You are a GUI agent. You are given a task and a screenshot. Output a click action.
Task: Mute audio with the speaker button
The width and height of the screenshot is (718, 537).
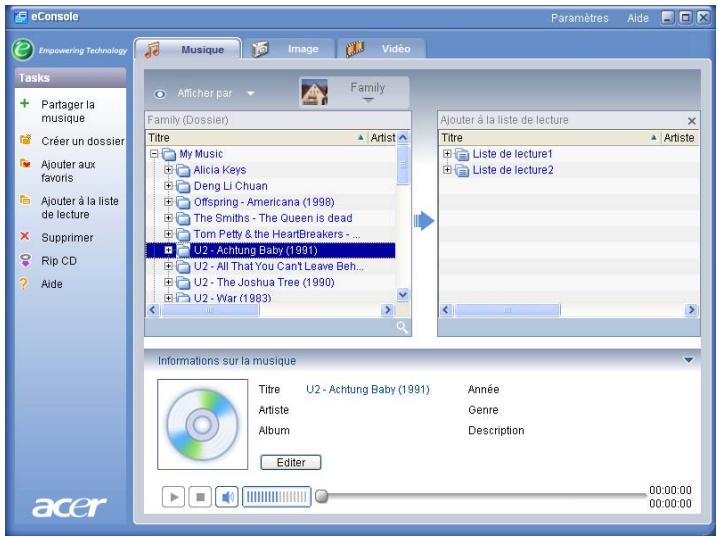[x=227, y=497]
